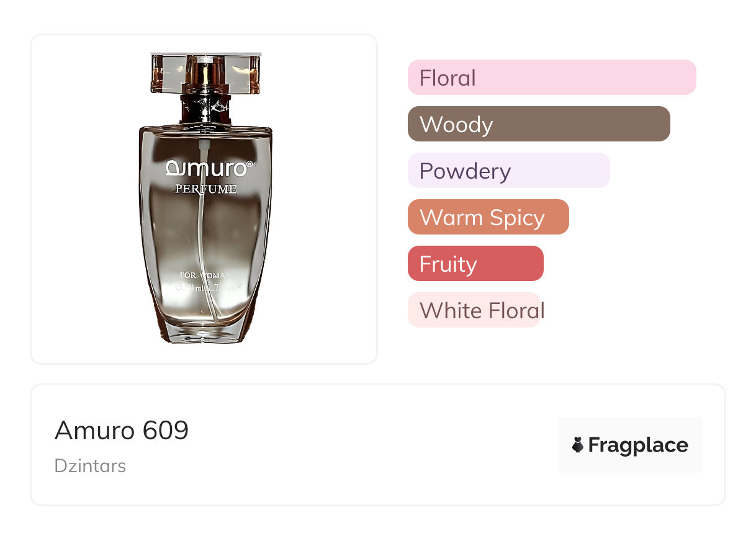The image size is (756, 536).
Task: Click the amuro logo on the bottle
Action: click(209, 168)
